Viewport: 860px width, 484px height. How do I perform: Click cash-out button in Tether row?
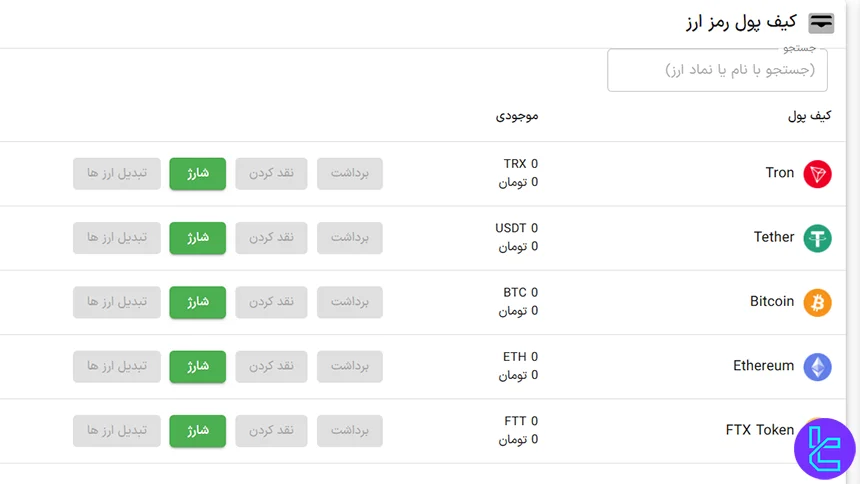coord(271,238)
